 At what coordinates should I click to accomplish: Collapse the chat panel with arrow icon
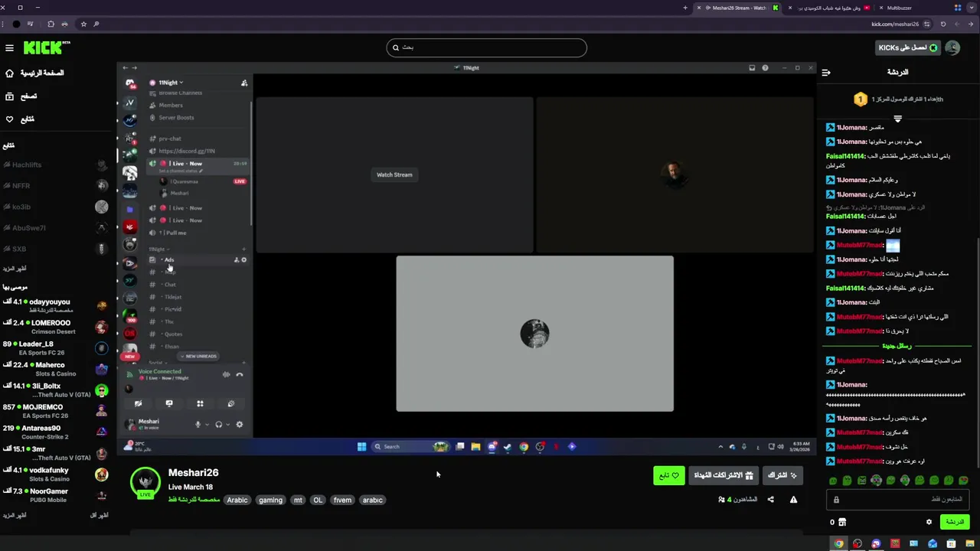click(826, 73)
